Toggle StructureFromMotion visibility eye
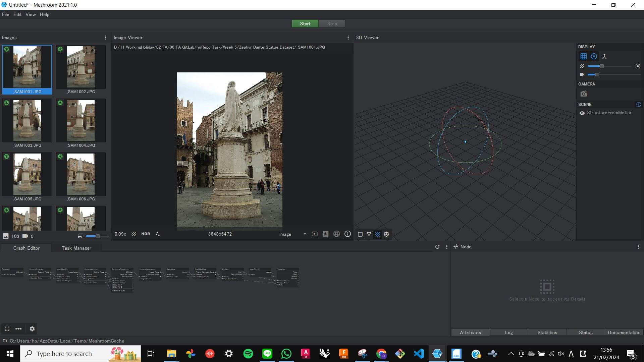 coord(582,113)
